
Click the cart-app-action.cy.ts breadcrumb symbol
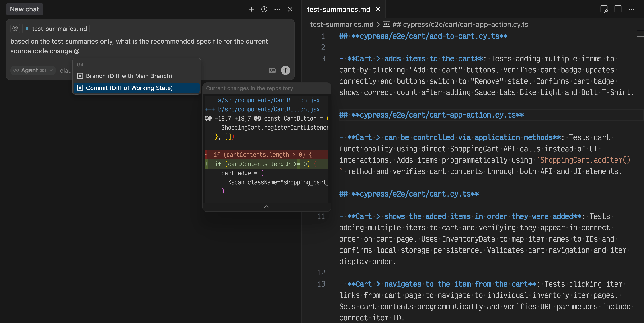click(x=455, y=24)
